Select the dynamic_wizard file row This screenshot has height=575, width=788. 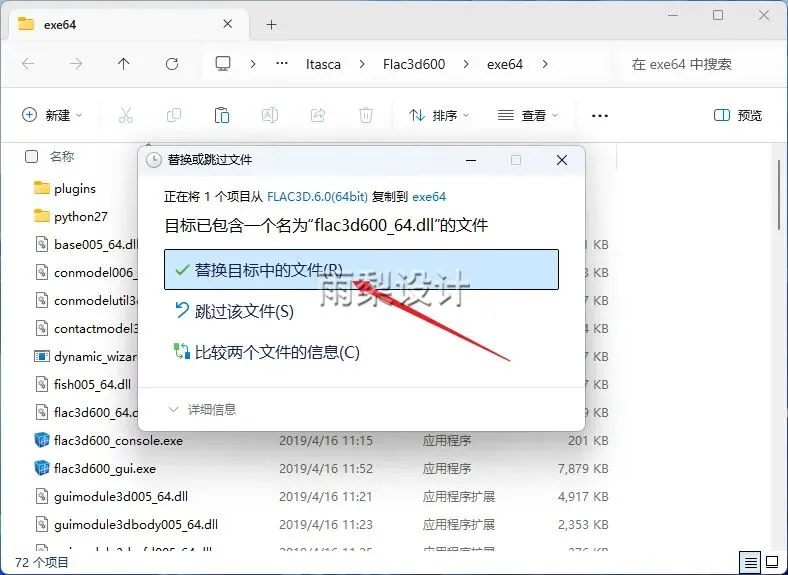pyautogui.click(x=86, y=357)
